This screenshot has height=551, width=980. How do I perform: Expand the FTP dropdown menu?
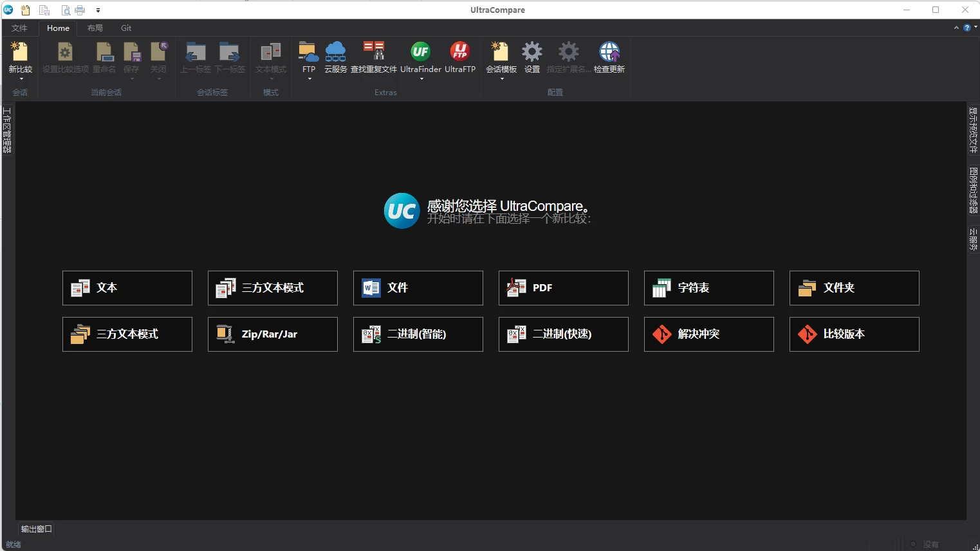pyautogui.click(x=309, y=79)
